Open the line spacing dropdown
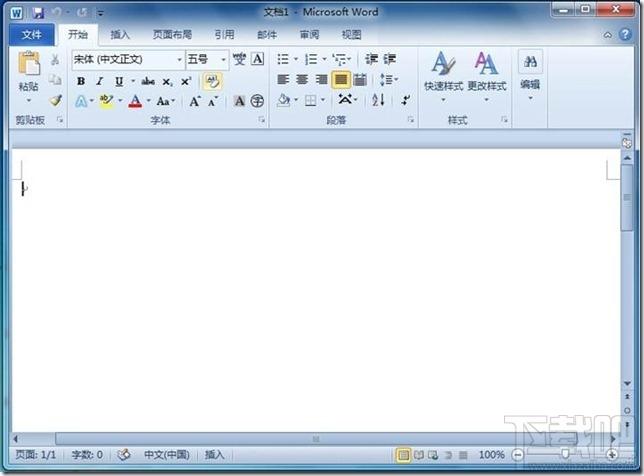The height and width of the screenshot is (476, 644). 389,79
